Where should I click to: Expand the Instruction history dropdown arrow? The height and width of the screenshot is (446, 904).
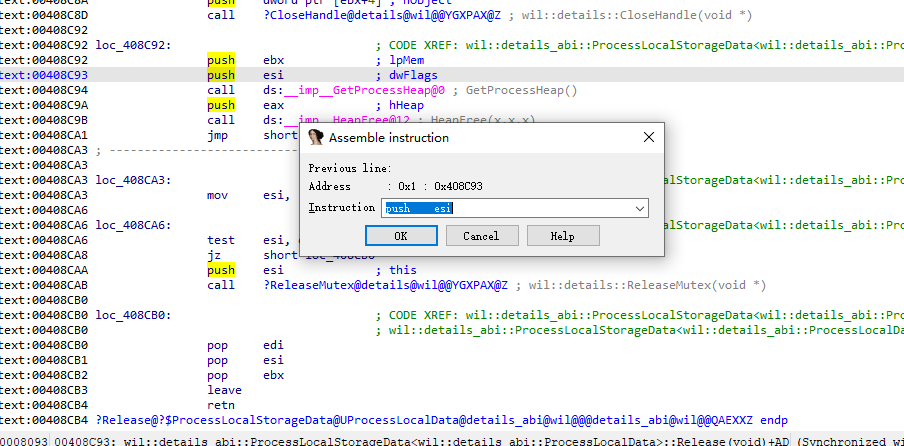[640, 208]
